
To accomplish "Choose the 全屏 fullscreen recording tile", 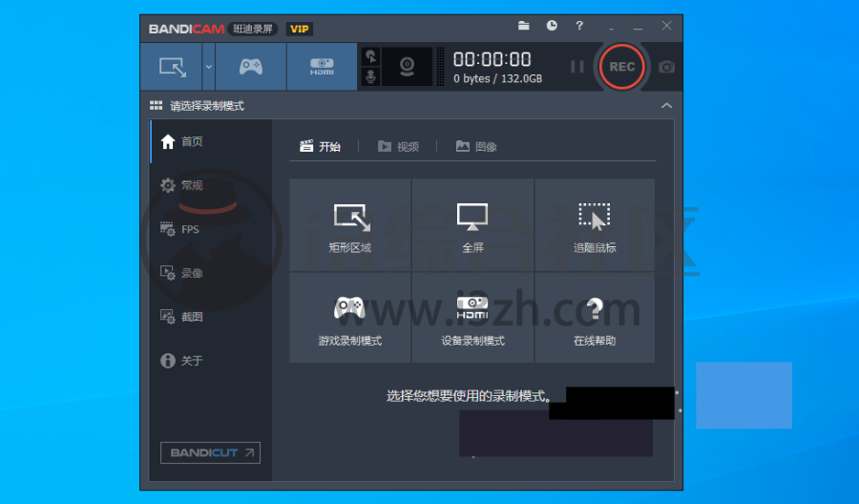I will [x=472, y=224].
